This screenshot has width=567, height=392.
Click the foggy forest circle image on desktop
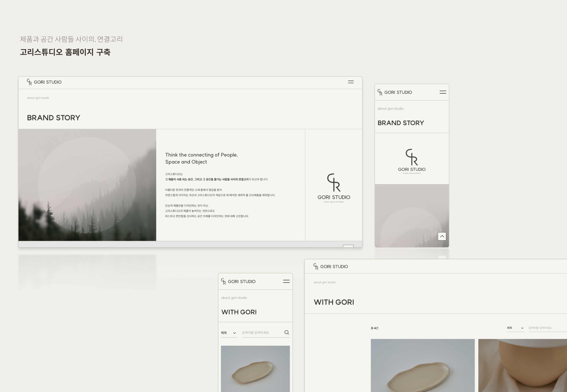click(x=87, y=185)
